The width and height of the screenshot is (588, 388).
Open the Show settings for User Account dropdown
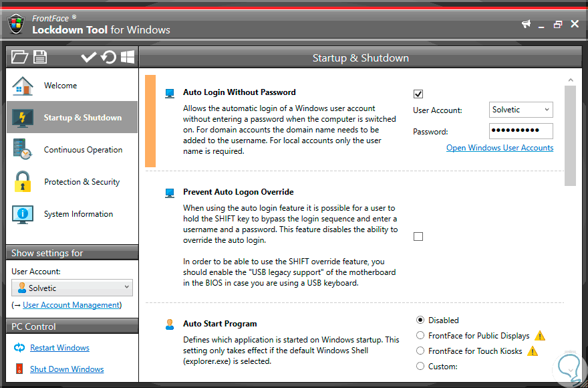(72, 288)
